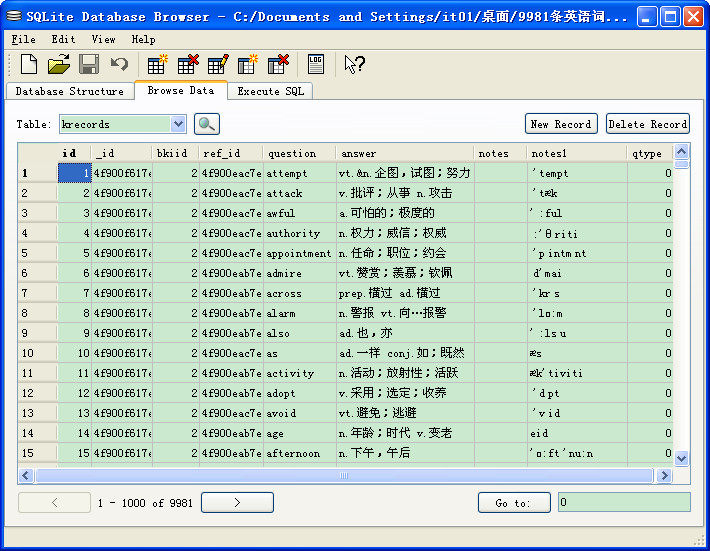Open the File menu
The image size is (710, 551).
click(x=23, y=39)
